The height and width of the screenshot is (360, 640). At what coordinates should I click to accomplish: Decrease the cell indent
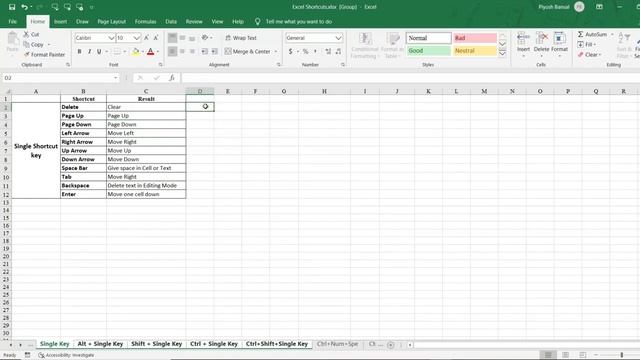pyautogui.click(x=204, y=51)
